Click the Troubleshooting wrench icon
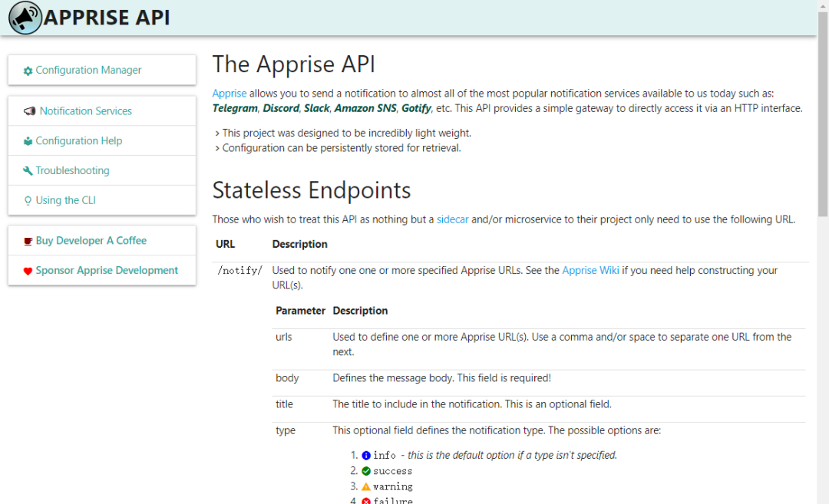 coord(28,171)
